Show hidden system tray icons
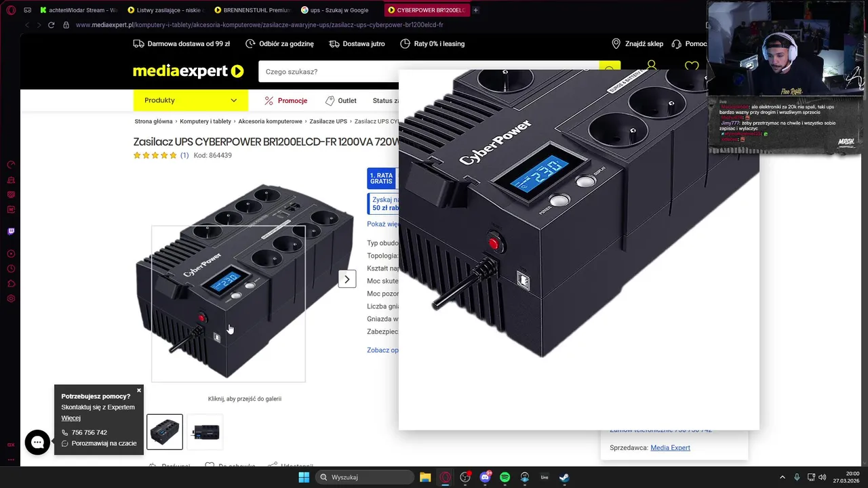 point(782,477)
